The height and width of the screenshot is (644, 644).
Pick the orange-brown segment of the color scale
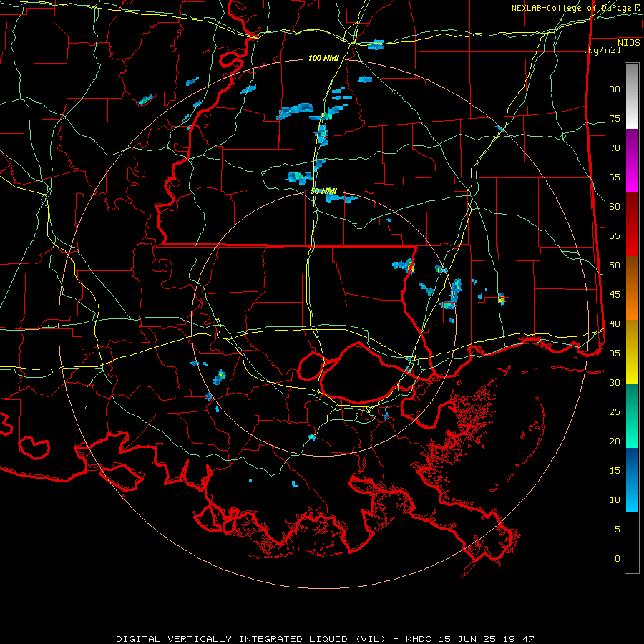pyautogui.click(x=632, y=288)
